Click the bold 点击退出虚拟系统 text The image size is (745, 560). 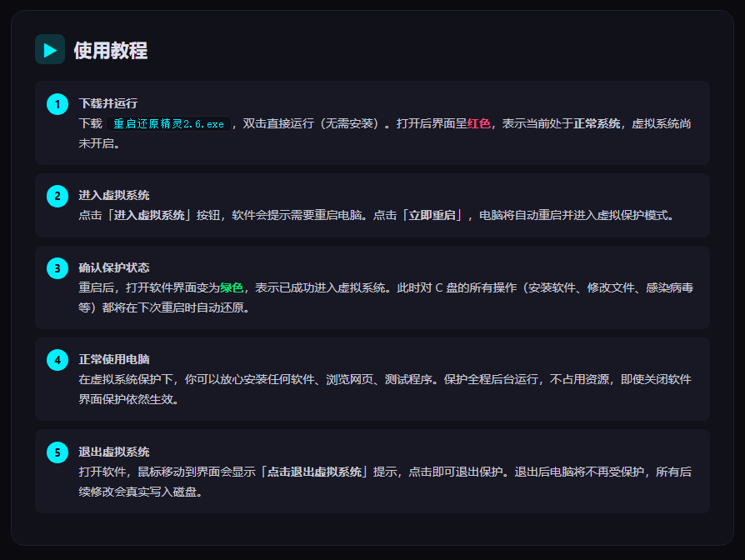(314, 472)
